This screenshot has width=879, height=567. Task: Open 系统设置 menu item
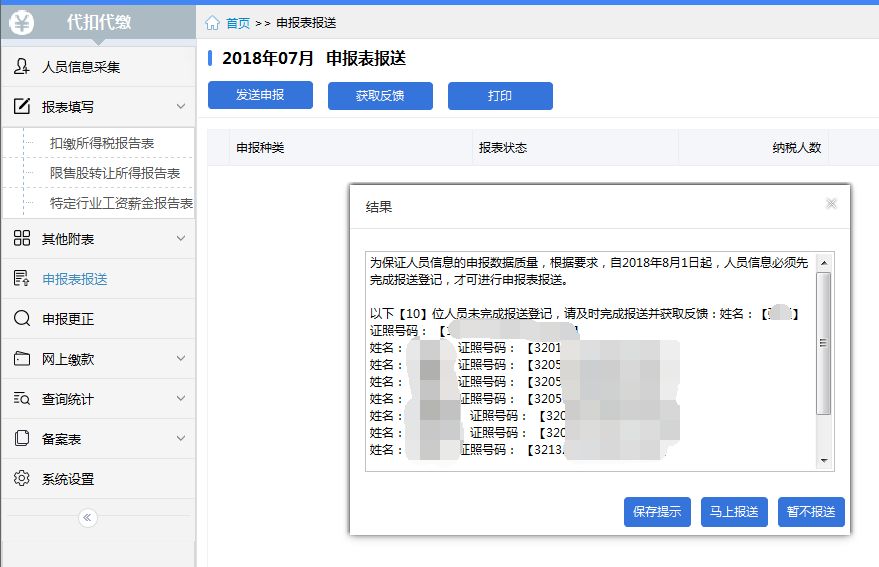coord(98,479)
